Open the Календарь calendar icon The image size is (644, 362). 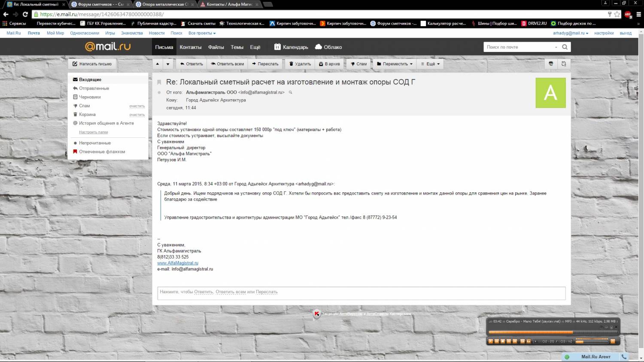point(277,47)
